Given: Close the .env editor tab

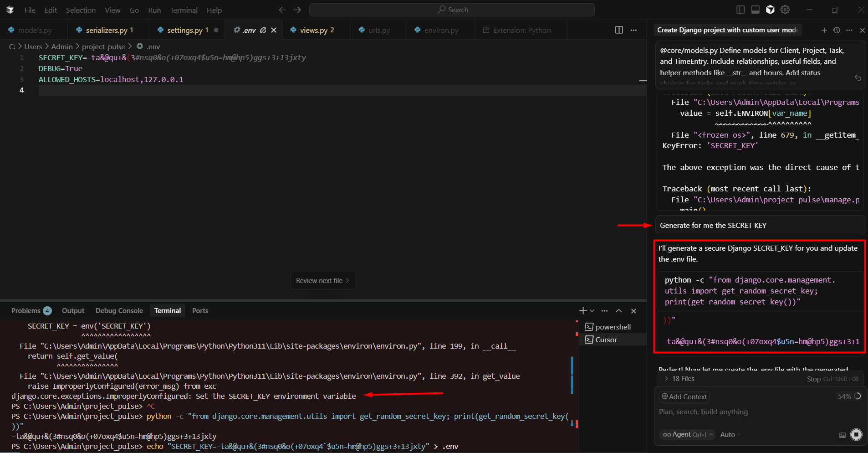Looking at the screenshot, I should (274, 30).
